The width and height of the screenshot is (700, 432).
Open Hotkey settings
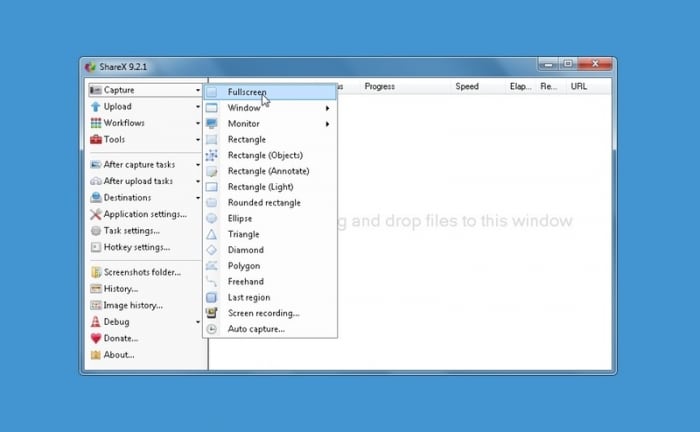pyautogui.click(x=137, y=247)
